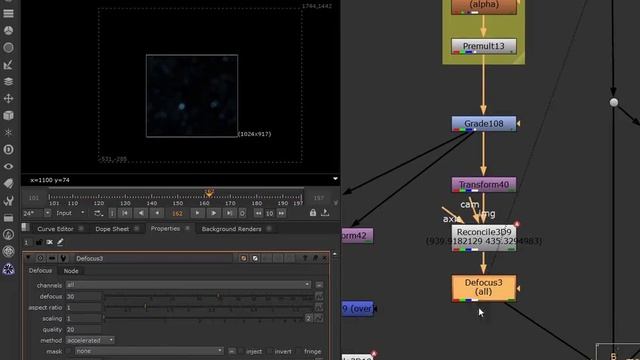
Task: Switch to the Dope Sheet tab
Action: coord(112,229)
